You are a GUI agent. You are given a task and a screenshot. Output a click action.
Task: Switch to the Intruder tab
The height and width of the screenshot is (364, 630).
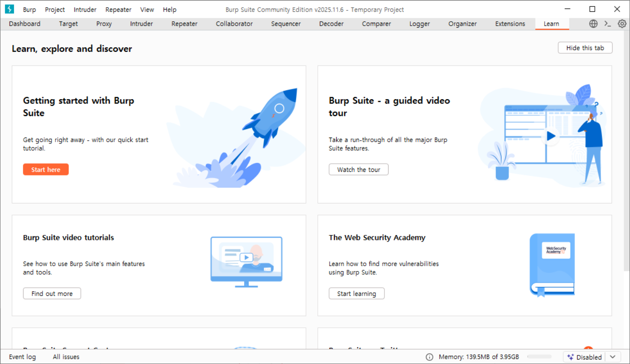142,24
